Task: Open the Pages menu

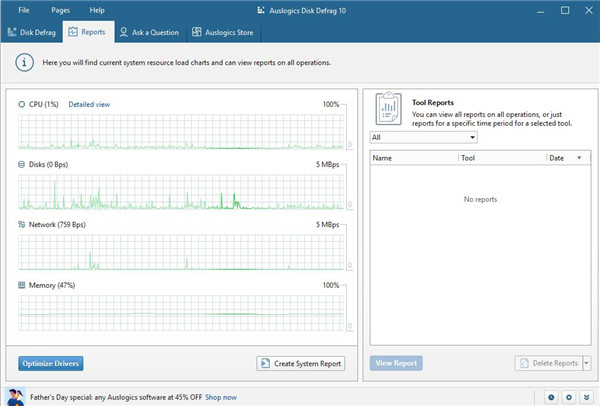Action: coord(60,9)
